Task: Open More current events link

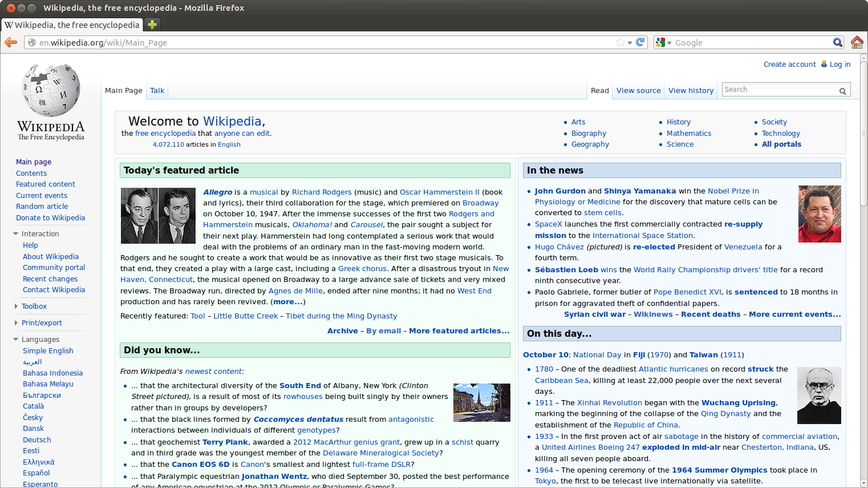Action: click(795, 314)
